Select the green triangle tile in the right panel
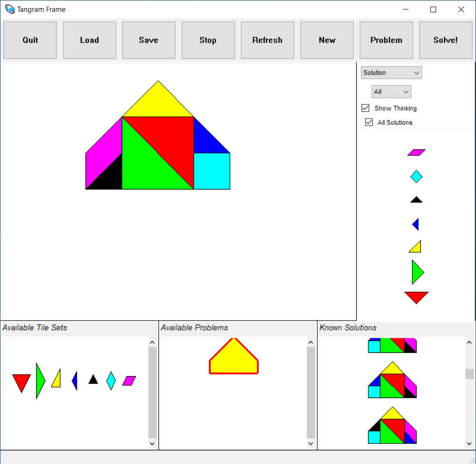The width and height of the screenshot is (476, 464). tap(418, 272)
